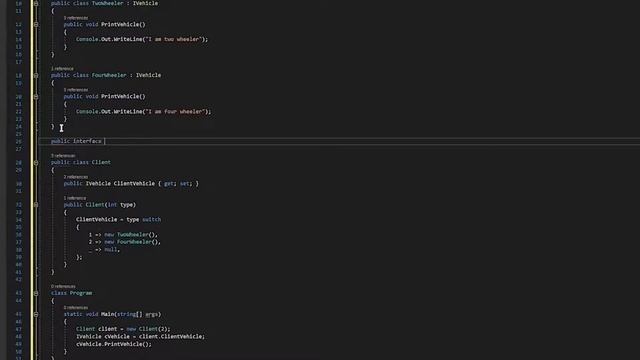Image resolution: width=640 pixels, height=360 pixels.
Task: Collapse PrintVehicle method inside TwoWheeler class
Action: (x=36, y=24)
